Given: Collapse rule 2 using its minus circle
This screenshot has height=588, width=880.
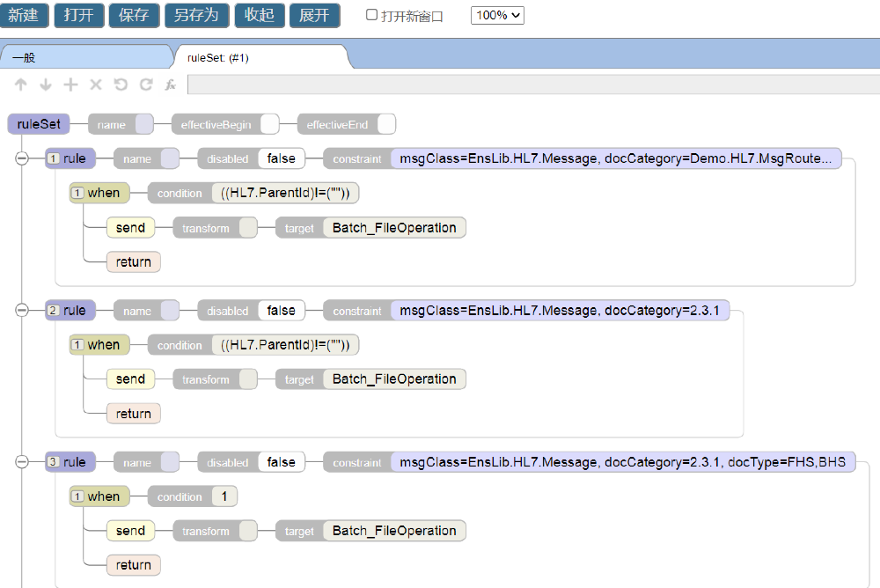Looking at the screenshot, I should (x=23, y=311).
